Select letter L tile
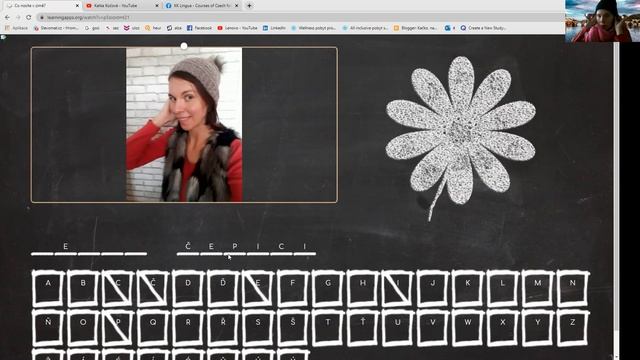 [502, 288]
